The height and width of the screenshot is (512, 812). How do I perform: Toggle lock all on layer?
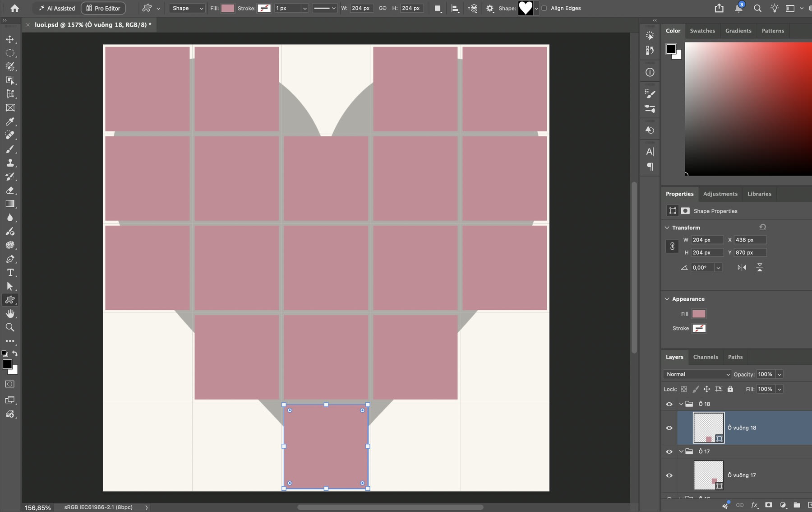click(730, 389)
